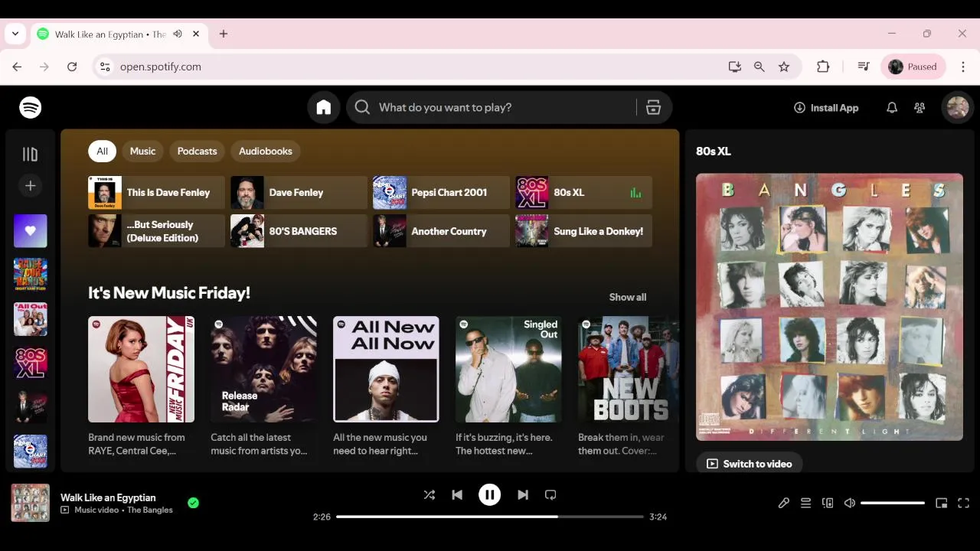Viewport: 980px width, 551px height.
Task: Toggle shuffle playback
Action: pos(430,495)
